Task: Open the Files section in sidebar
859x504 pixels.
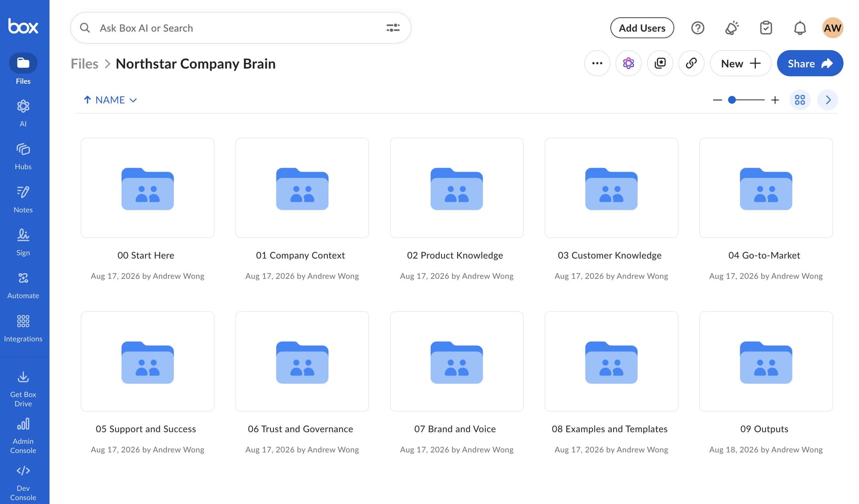Action: pyautogui.click(x=23, y=69)
